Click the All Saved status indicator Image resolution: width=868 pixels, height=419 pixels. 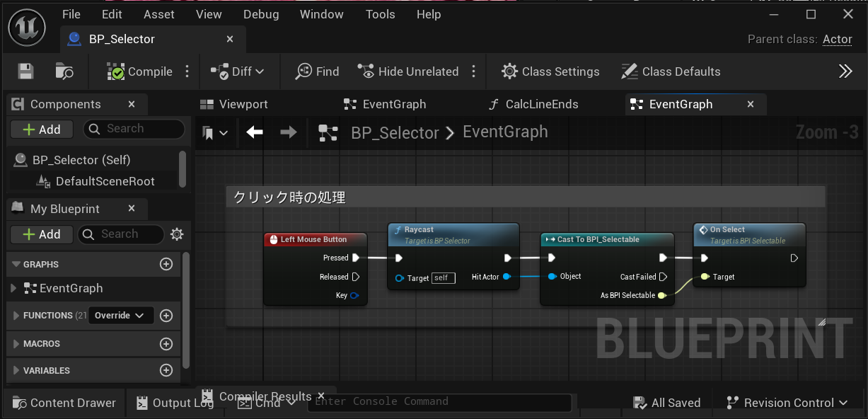coord(666,403)
